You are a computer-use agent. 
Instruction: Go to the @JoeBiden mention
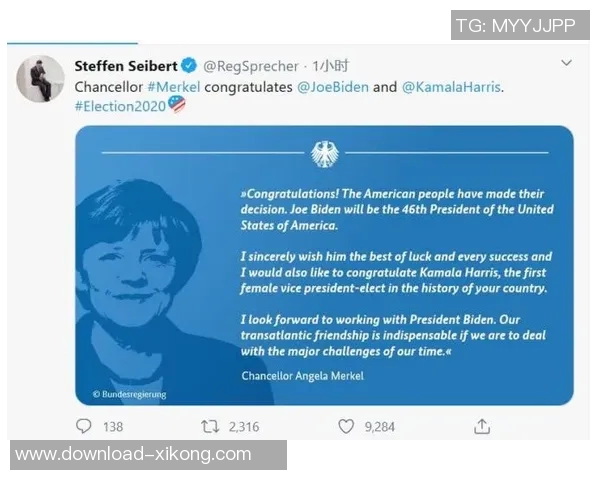click(x=336, y=86)
